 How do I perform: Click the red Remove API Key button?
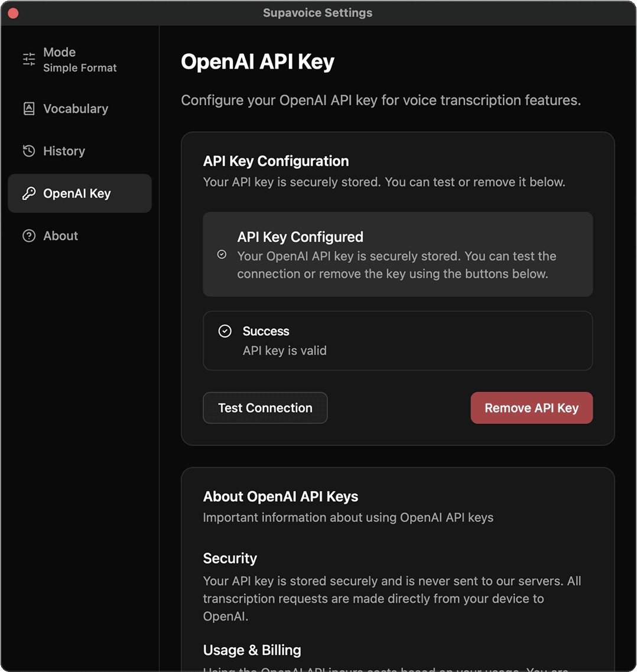click(532, 408)
